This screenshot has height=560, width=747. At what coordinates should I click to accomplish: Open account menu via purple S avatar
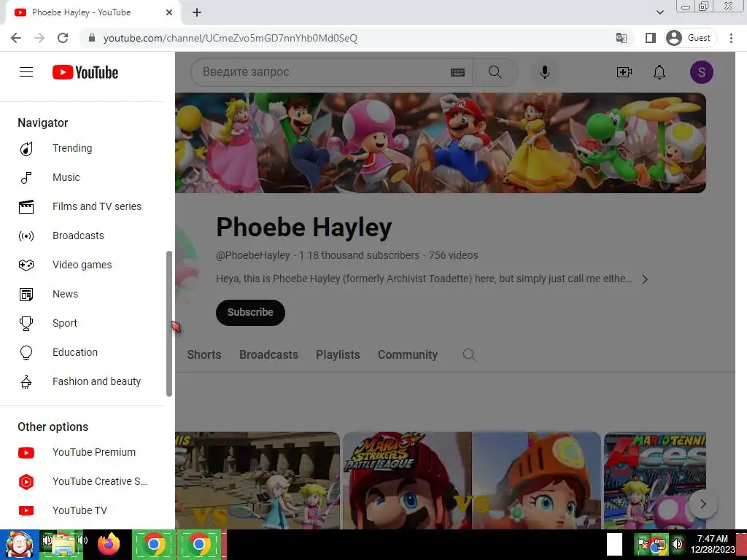tap(701, 72)
